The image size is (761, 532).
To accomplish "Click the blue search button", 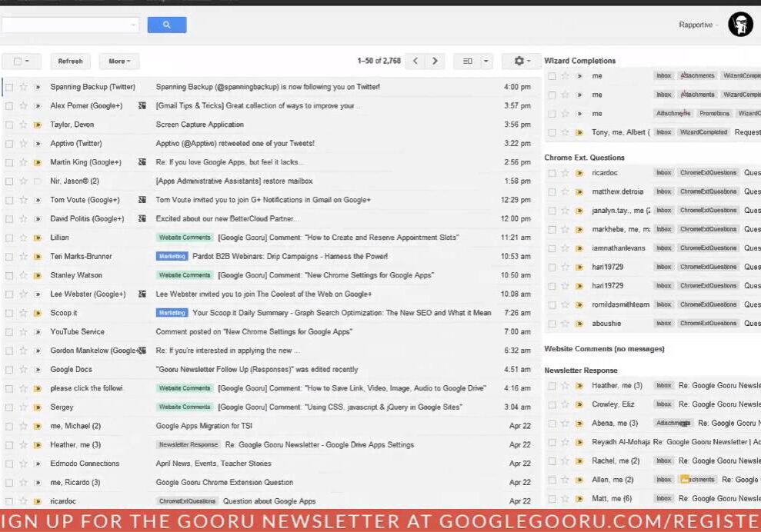I will coord(166,25).
